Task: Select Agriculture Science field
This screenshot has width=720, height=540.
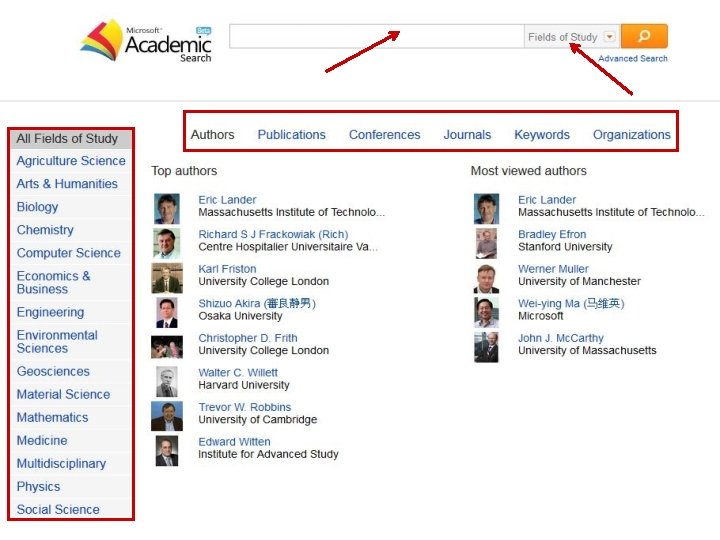Action: click(71, 161)
